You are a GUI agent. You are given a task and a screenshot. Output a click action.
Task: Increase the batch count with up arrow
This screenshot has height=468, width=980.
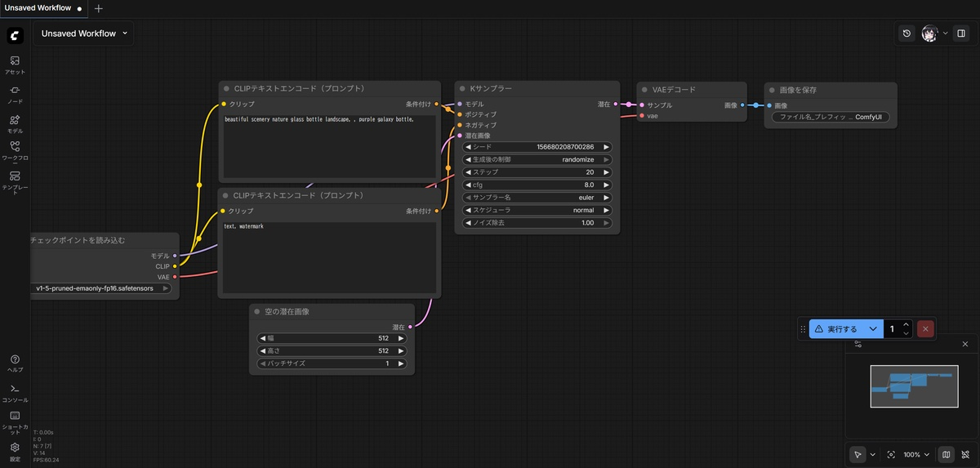906,324
